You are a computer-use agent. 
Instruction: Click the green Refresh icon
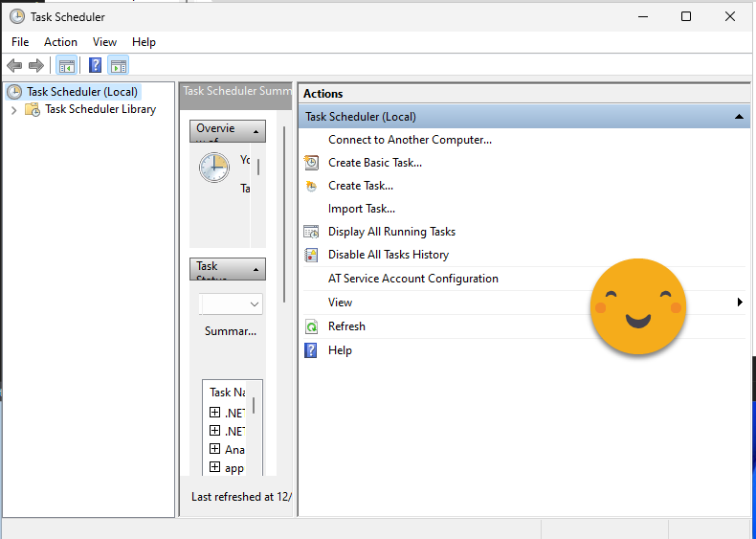coord(311,326)
